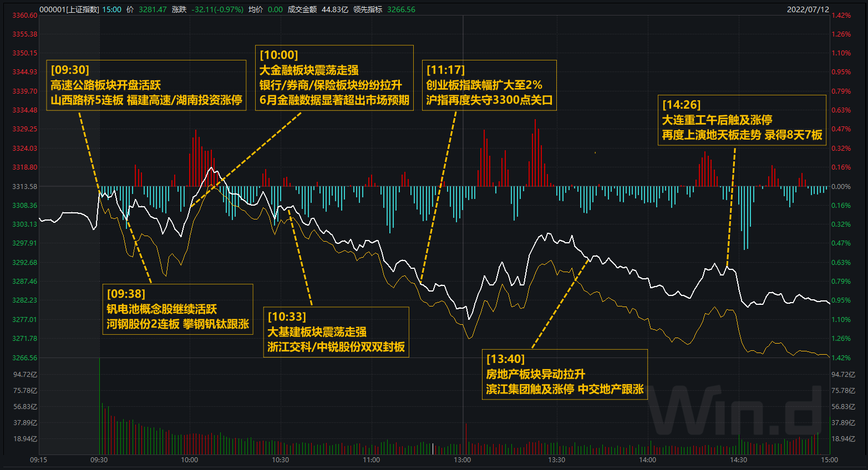Click the 10:00 time axis label
The image size is (868, 470).
189,460
